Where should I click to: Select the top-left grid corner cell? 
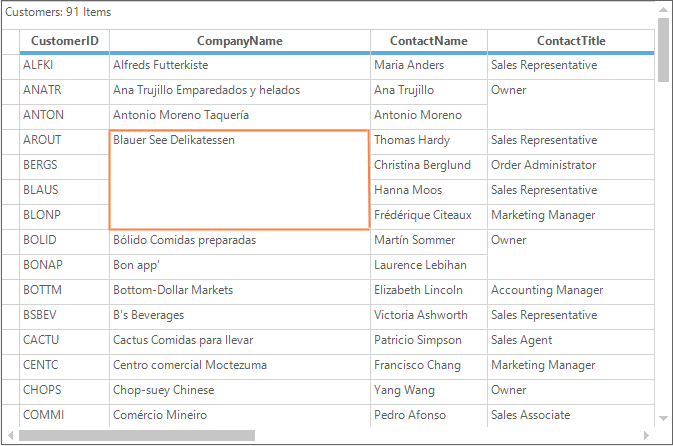click(x=10, y=41)
